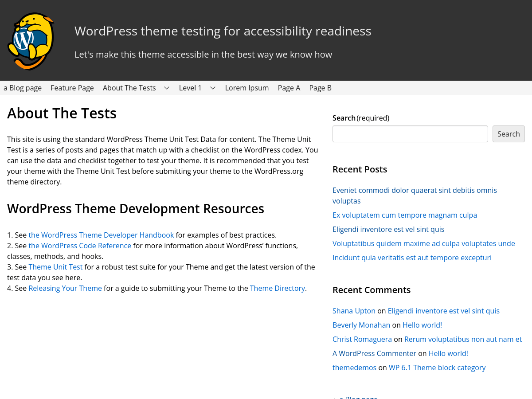Focus the Search text field

(x=410, y=134)
